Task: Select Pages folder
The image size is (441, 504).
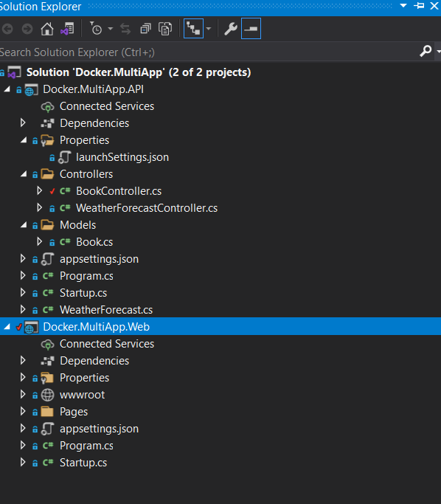Action: click(74, 412)
